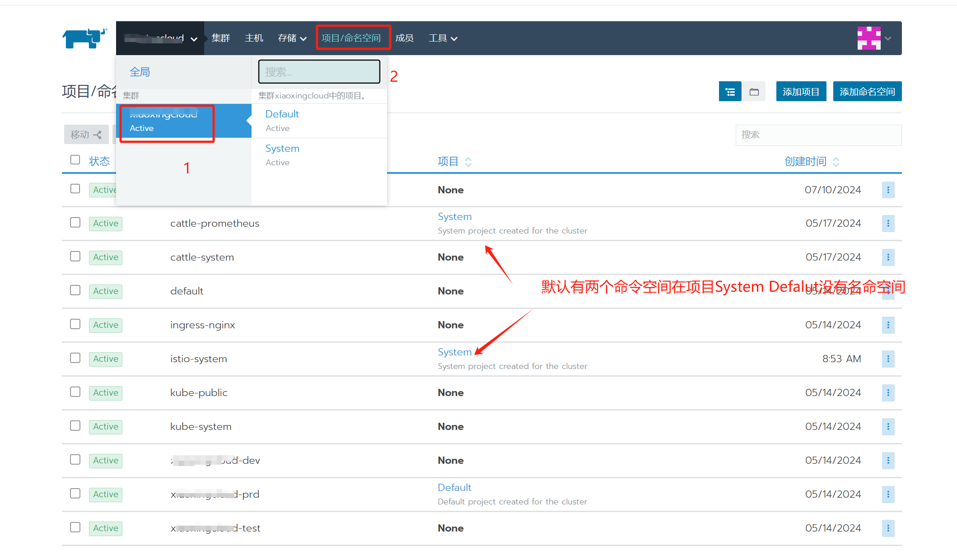This screenshot has width=957, height=560.
Task: Select the Active cluster entry in dropdown
Action: pos(183,121)
